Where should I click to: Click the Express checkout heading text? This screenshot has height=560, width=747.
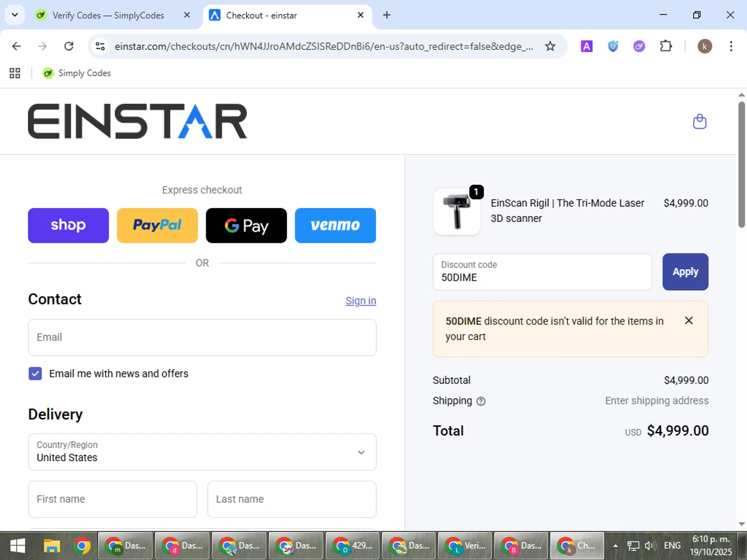coord(202,190)
